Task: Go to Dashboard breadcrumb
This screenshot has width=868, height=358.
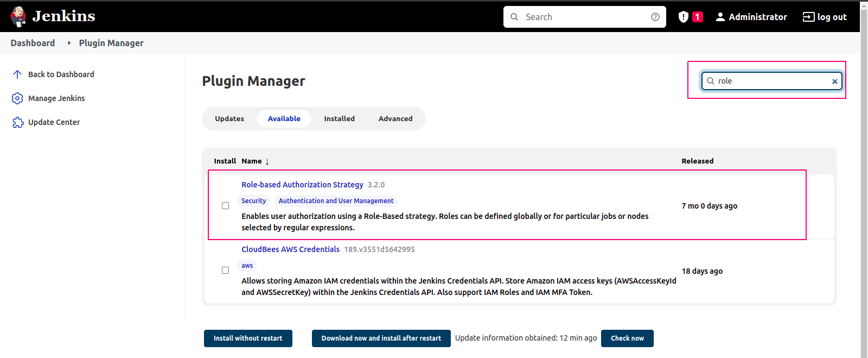Action: click(x=33, y=43)
